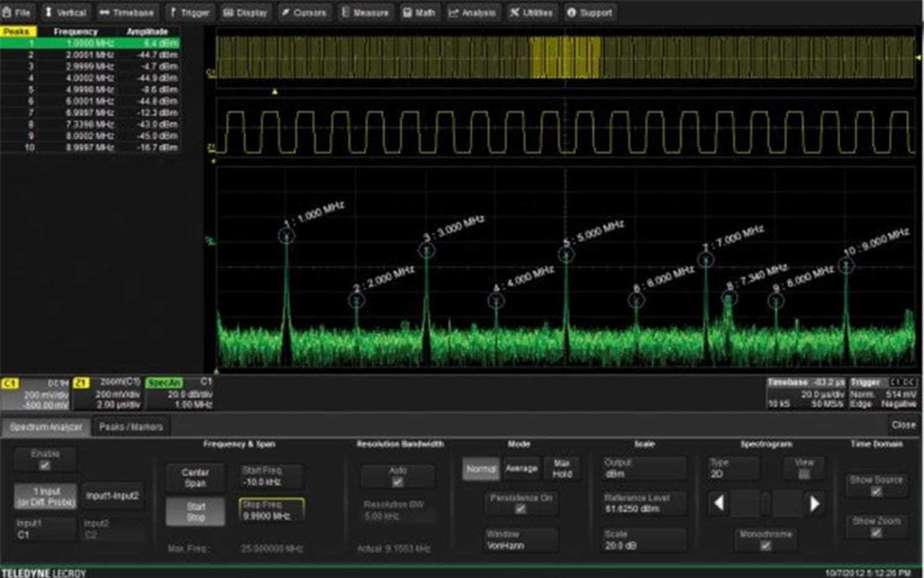Switch to the Peaks/Markers tab
Image resolution: width=924 pixels, height=578 pixels.
[130, 426]
